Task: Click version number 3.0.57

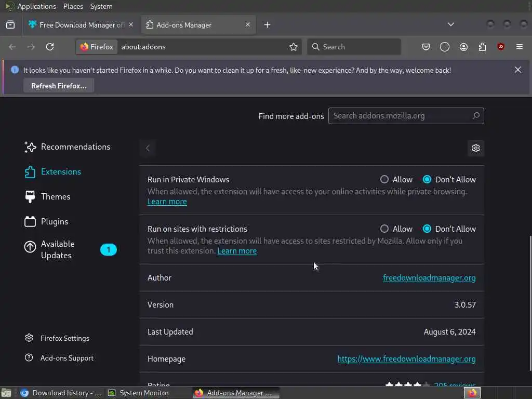Action: (465, 304)
